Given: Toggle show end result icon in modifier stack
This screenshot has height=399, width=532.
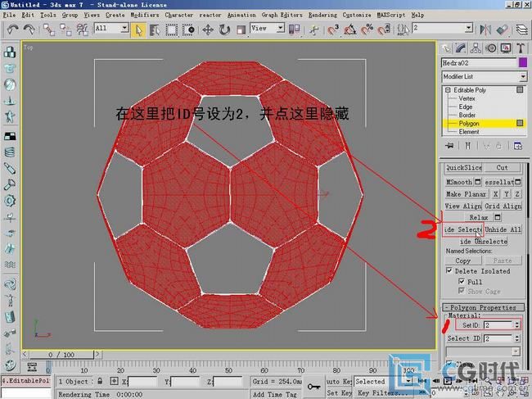Looking at the screenshot, I should 468,146.
